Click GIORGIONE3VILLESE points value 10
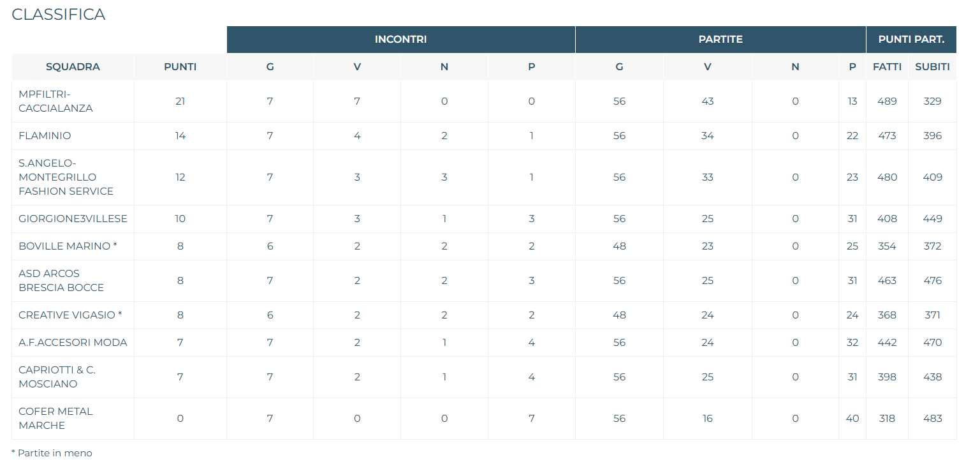Image resolution: width=980 pixels, height=464 pixels. [180, 219]
